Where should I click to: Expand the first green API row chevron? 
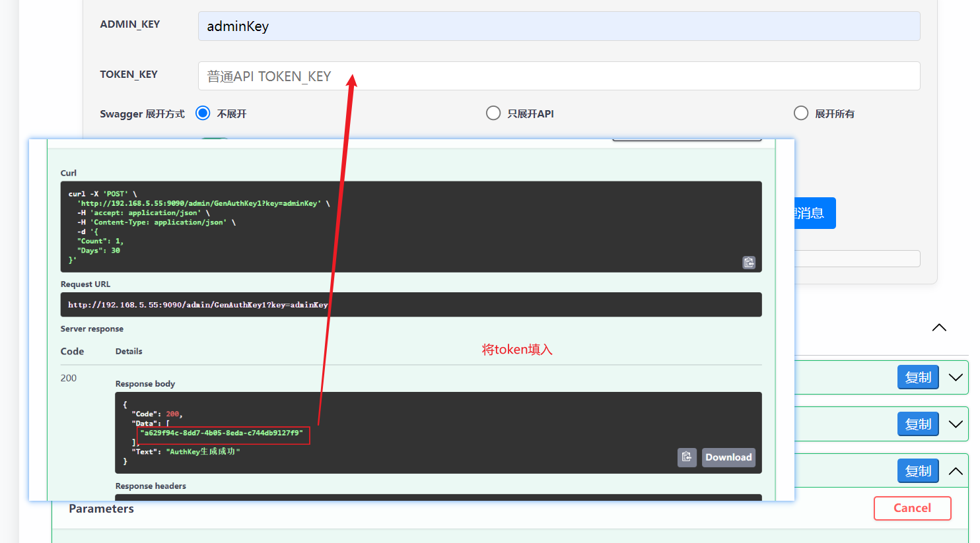(x=956, y=377)
